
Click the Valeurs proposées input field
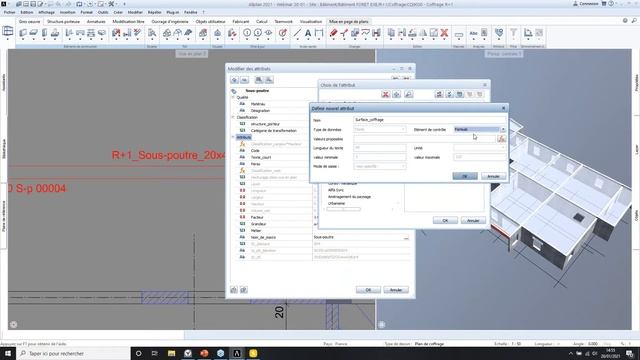424,139
